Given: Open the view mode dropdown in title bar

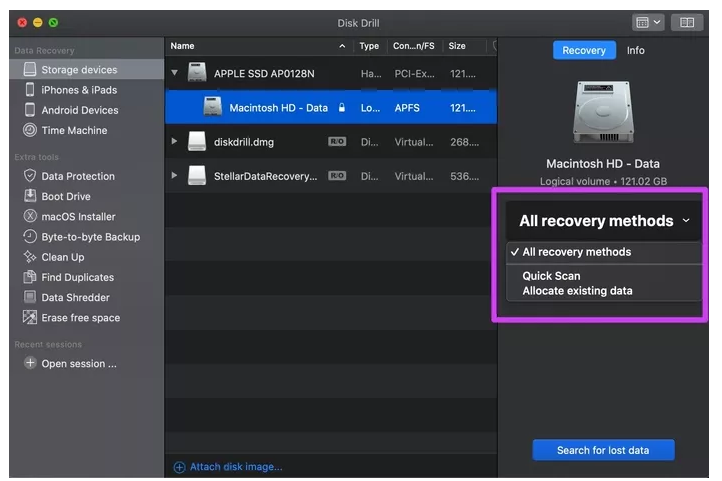Looking at the screenshot, I should pos(648,22).
